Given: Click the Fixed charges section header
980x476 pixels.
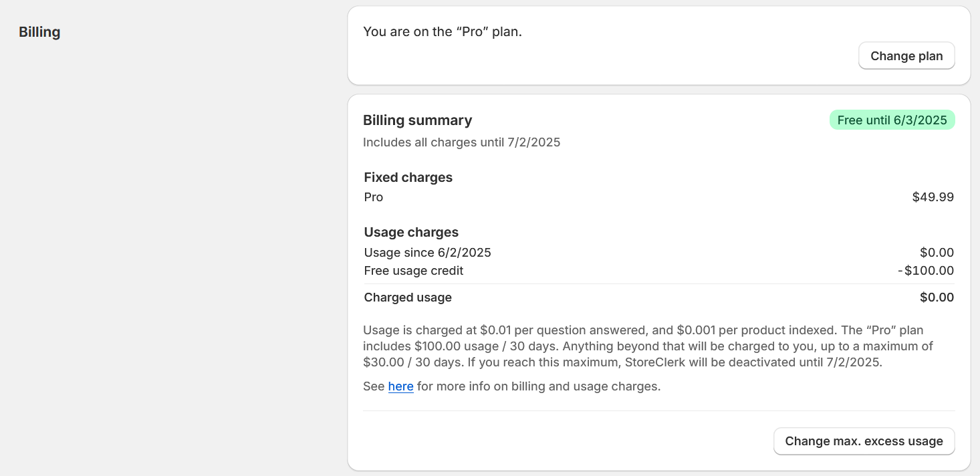Looking at the screenshot, I should pyautogui.click(x=408, y=177).
